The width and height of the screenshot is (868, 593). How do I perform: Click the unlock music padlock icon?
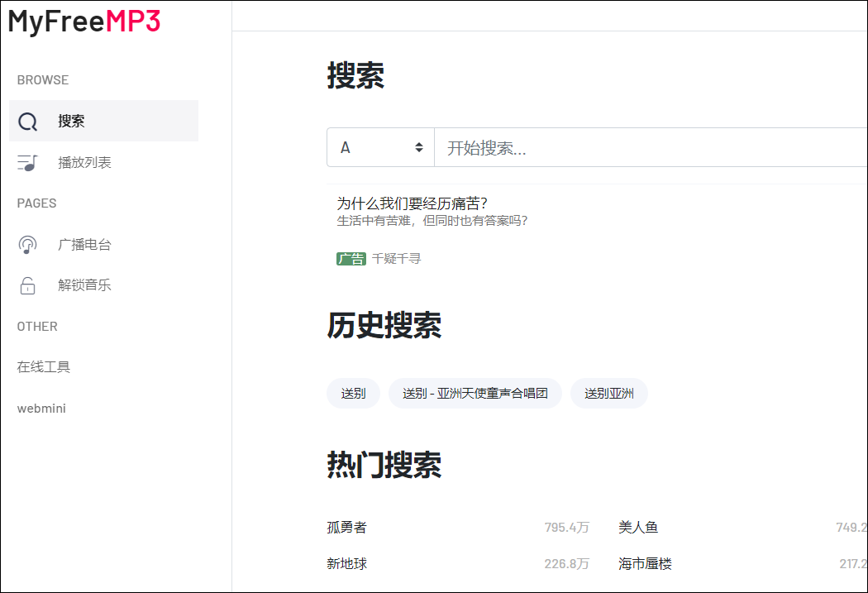[x=28, y=286]
